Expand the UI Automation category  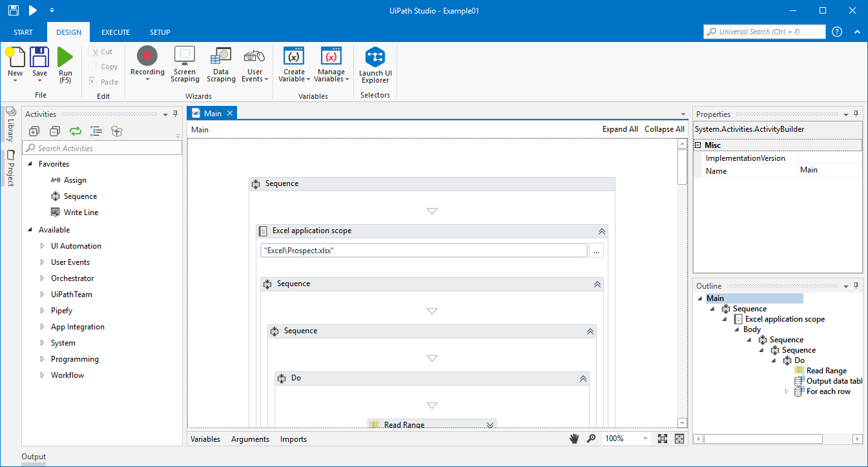click(x=42, y=246)
